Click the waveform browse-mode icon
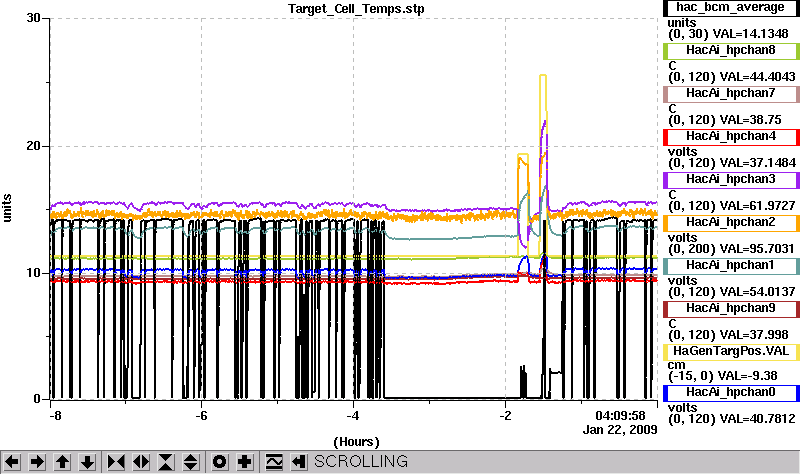The height and width of the screenshot is (474, 800). click(274, 462)
